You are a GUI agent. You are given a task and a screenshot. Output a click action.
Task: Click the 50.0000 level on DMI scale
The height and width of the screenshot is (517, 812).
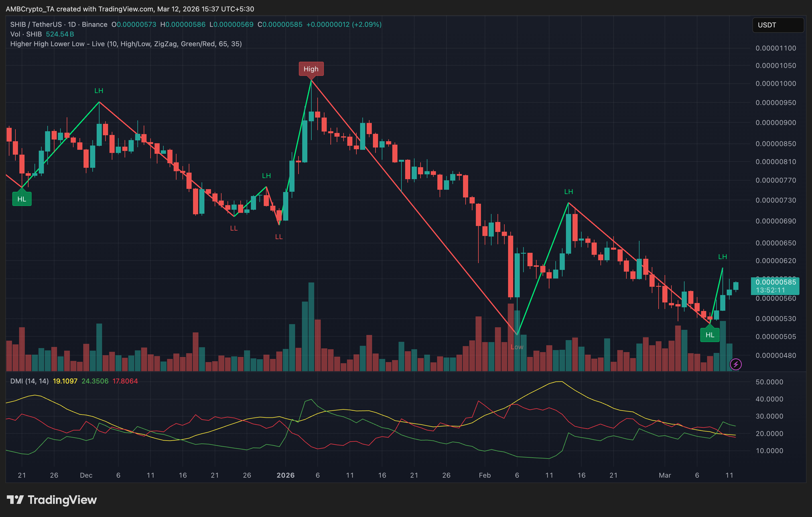pos(769,382)
